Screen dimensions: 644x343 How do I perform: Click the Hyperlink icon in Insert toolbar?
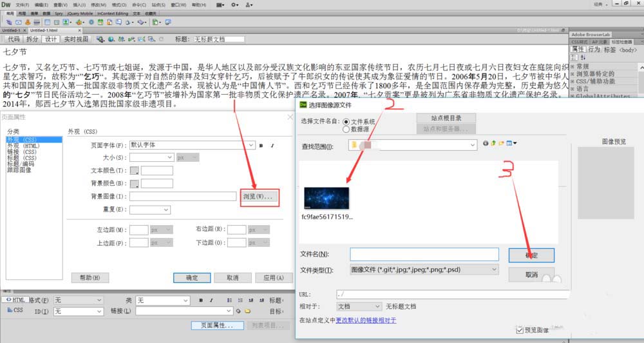[x=9, y=22]
